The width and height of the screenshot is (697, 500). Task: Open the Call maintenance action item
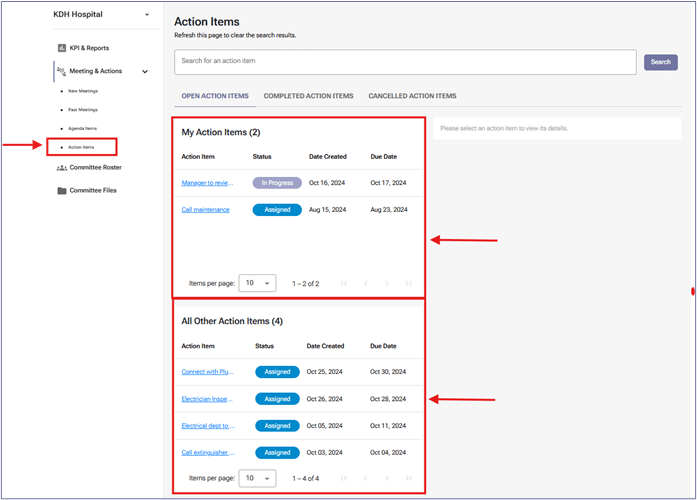pos(205,210)
